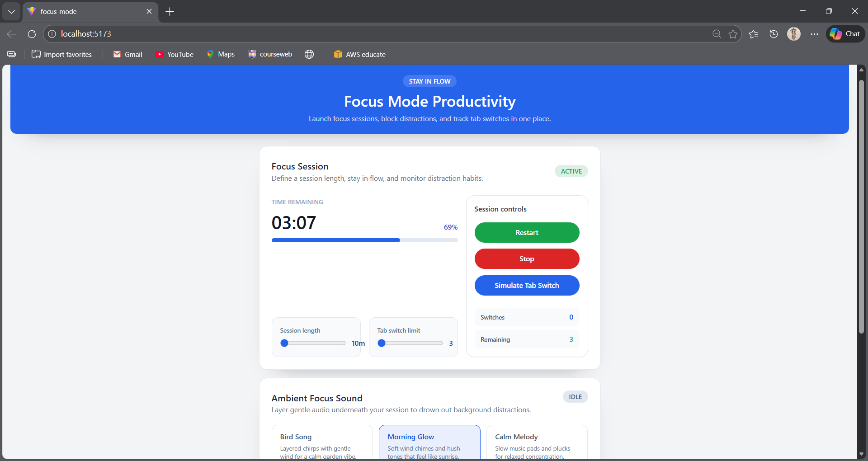Open Maps from the favorites bar
Viewport: 868px width, 461px height.
[x=221, y=54]
